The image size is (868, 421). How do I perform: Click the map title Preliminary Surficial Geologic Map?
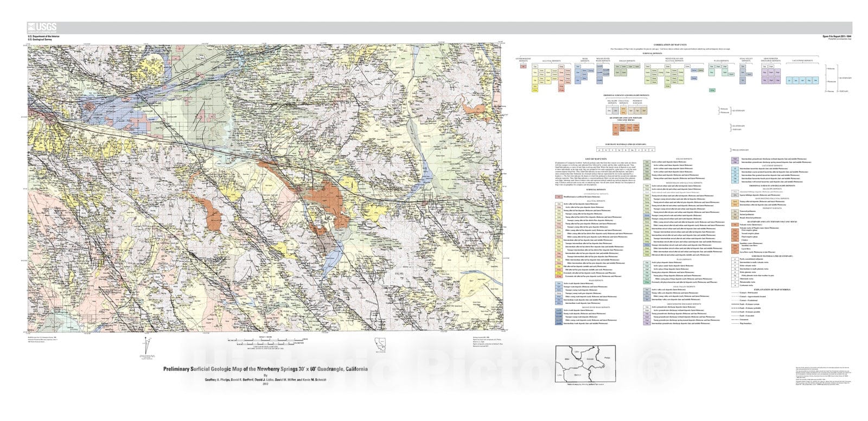265,368
